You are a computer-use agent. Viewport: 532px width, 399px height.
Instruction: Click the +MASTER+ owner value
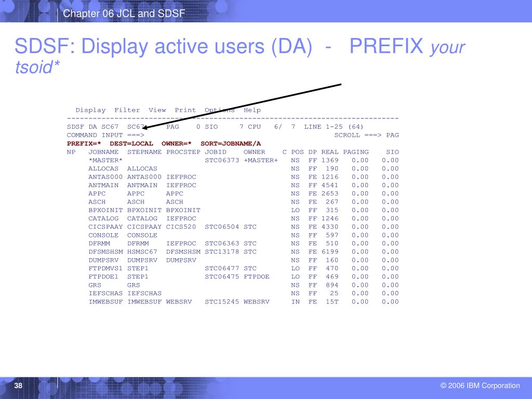[x=261, y=160]
